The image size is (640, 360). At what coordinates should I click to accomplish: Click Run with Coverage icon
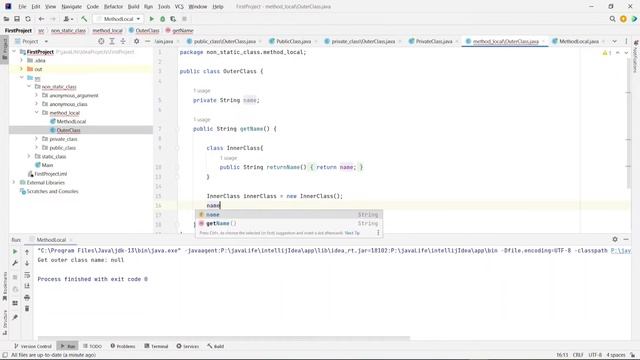pyautogui.click(x=173, y=19)
